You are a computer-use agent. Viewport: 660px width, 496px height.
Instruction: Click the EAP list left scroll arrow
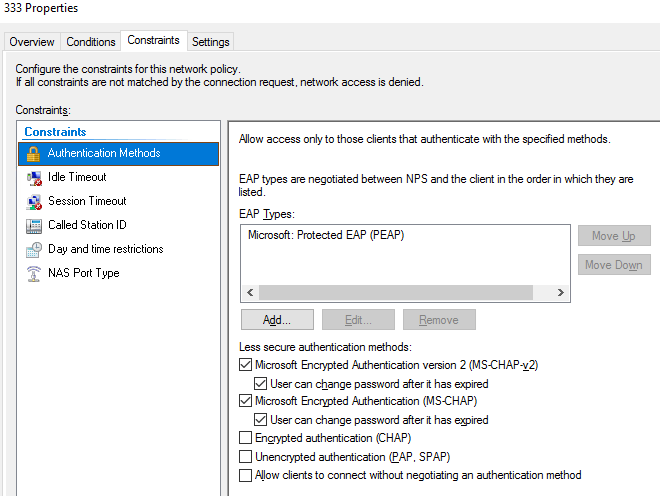click(x=250, y=292)
